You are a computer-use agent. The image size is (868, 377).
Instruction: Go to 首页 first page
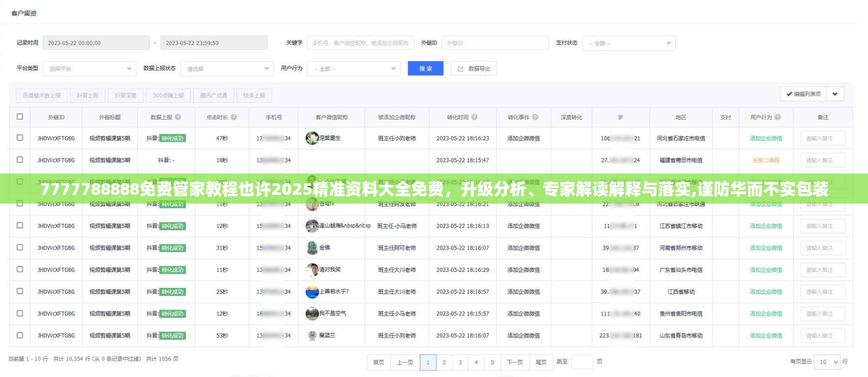coord(379,362)
